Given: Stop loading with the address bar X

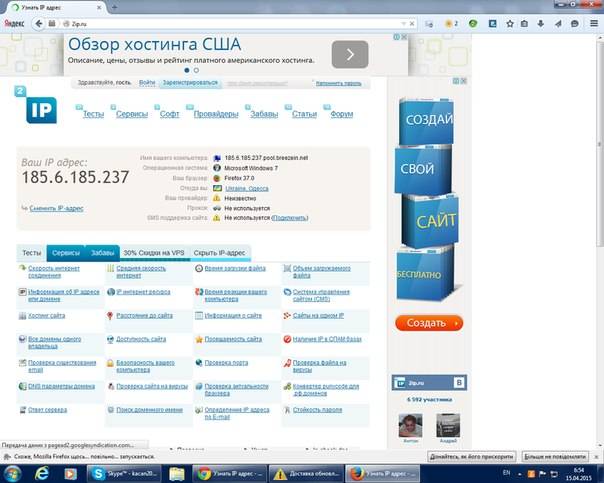Looking at the screenshot, I should click(412, 23).
